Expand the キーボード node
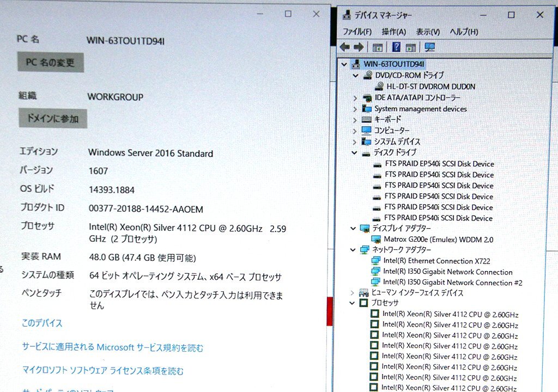Screen dimensions: 558x392 point(354,120)
